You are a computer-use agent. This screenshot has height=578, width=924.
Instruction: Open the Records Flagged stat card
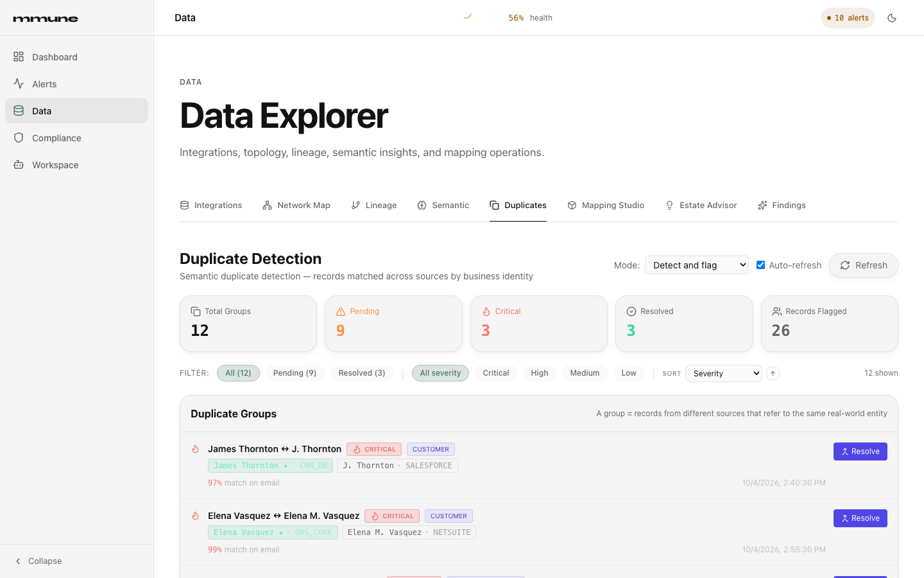(829, 324)
